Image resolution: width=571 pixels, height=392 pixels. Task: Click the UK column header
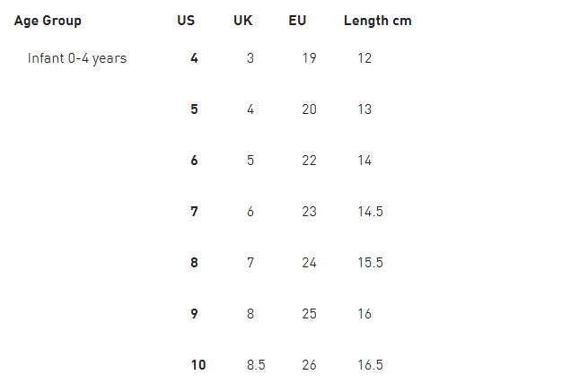point(243,21)
